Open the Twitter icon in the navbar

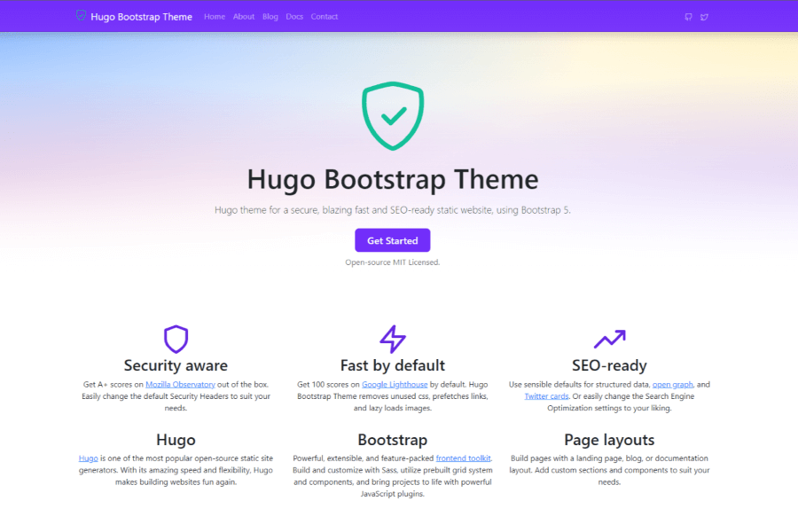[704, 16]
